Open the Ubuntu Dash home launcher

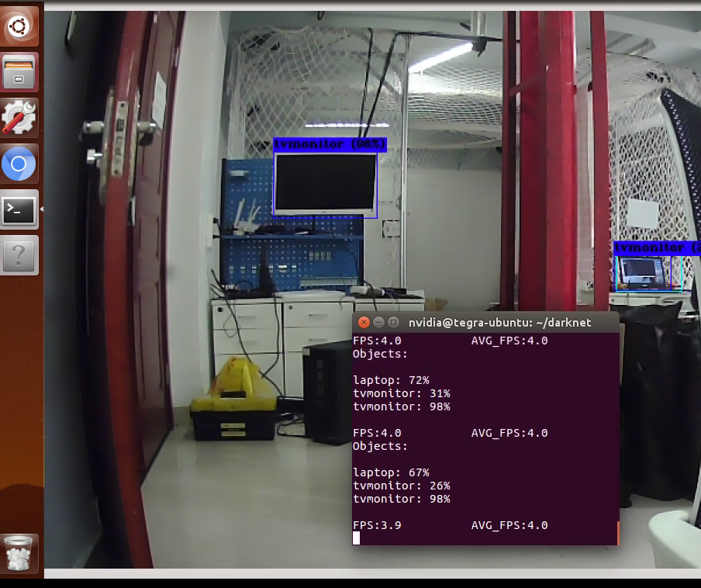point(19,26)
